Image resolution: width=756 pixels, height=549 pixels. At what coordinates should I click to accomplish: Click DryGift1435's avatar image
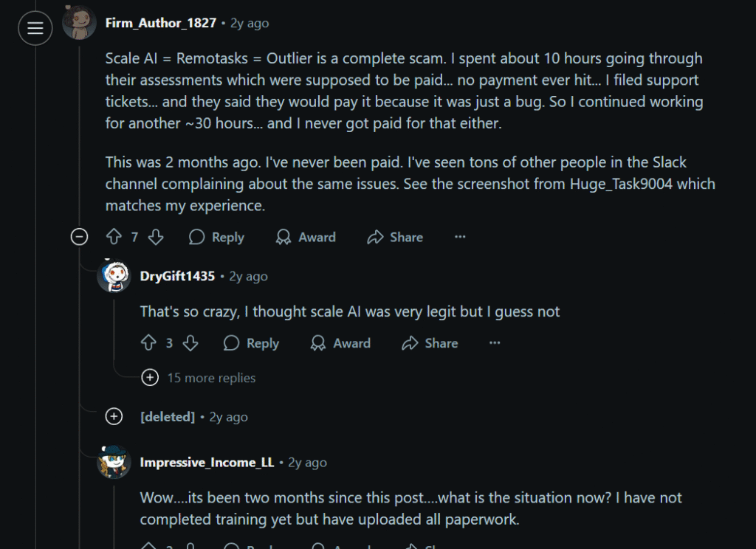coord(114,277)
